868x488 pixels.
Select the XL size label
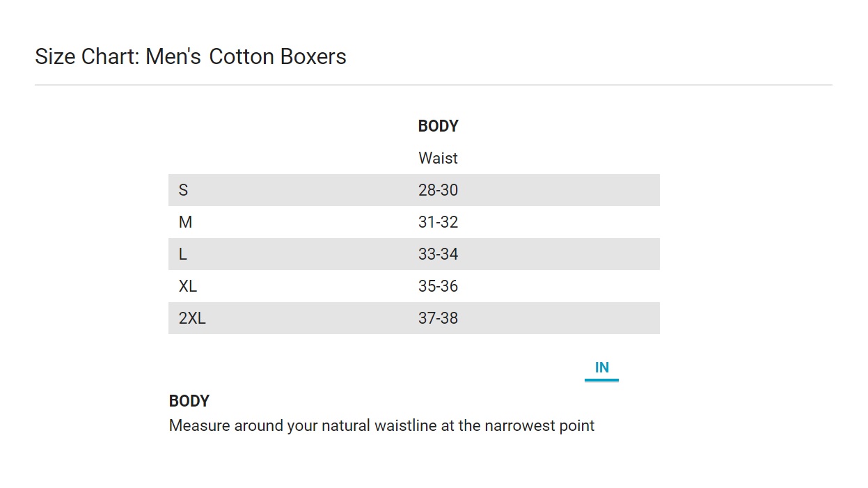coord(188,286)
